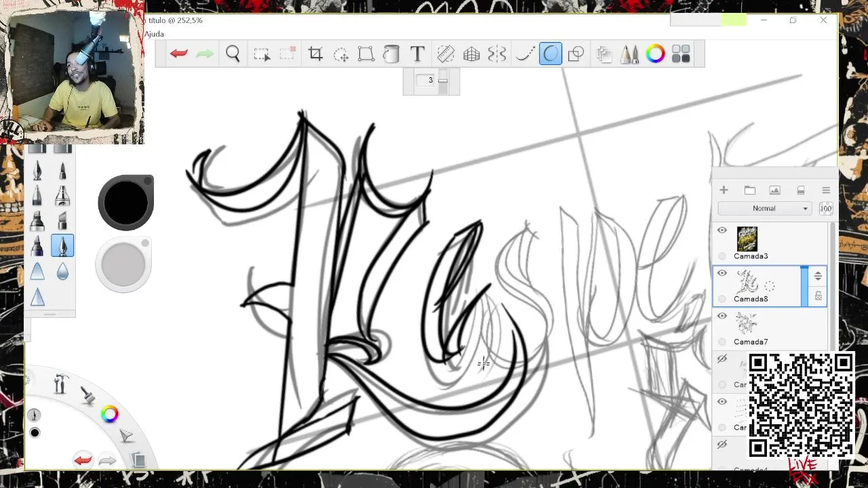Select the Zoom magnifier tool

(x=233, y=54)
